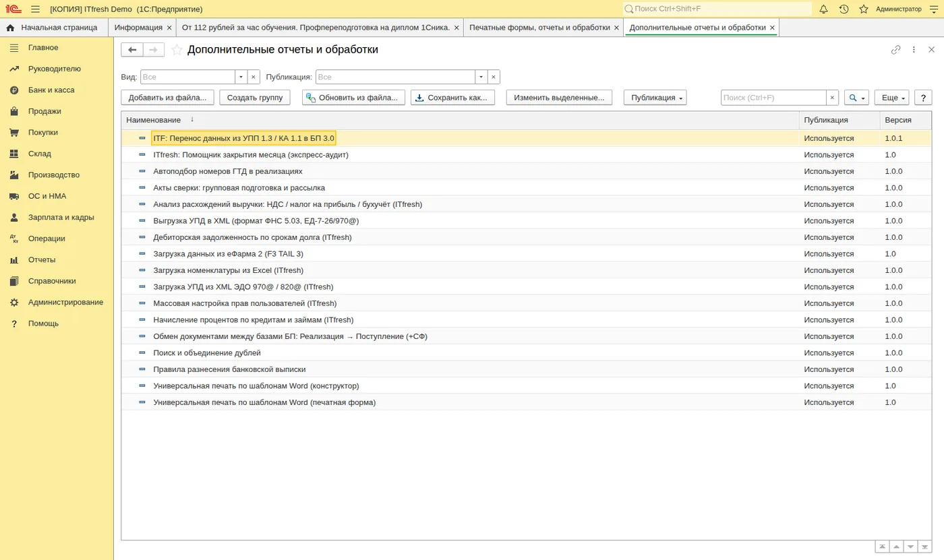
Task: Expand the magnifier search options dropdown
Action: pyautogui.click(x=856, y=98)
